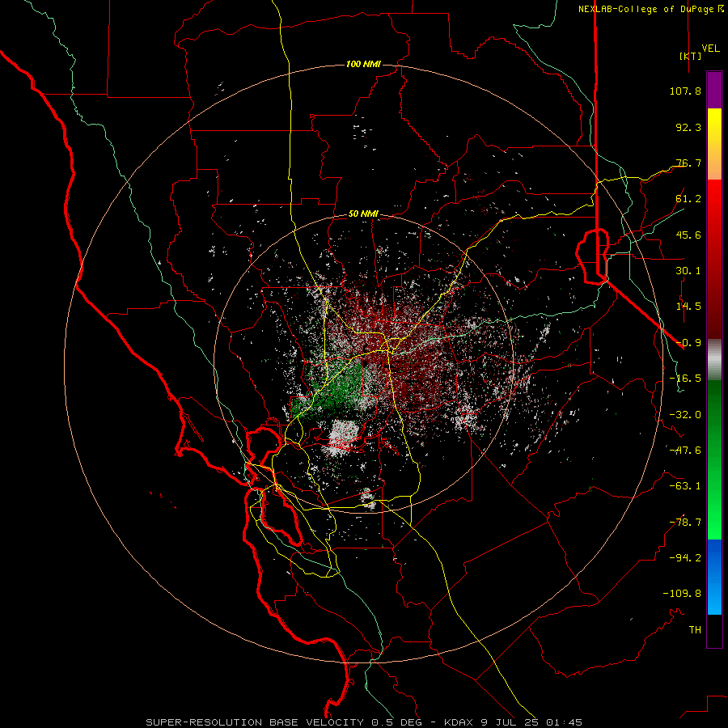Click the VEL legend title

pyautogui.click(x=710, y=49)
